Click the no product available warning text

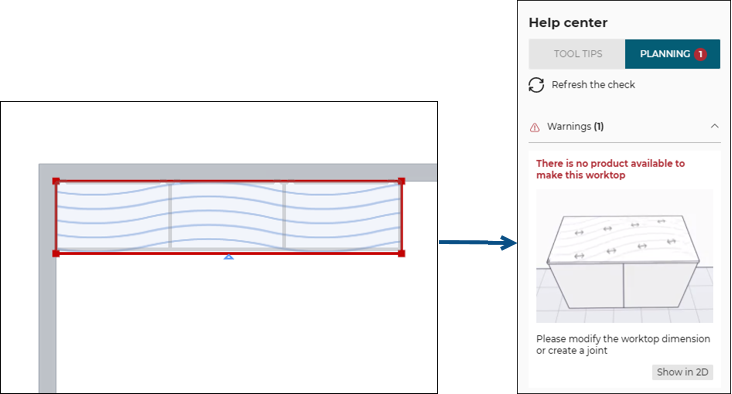click(x=610, y=169)
